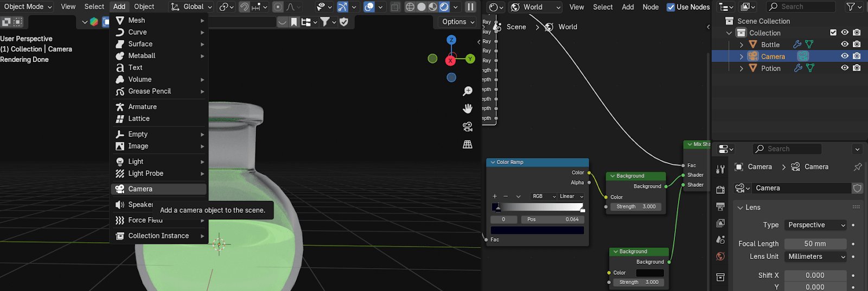The height and width of the screenshot is (291, 868).
Task: Click the pin icon in properties header
Action: pyautogui.click(x=858, y=167)
